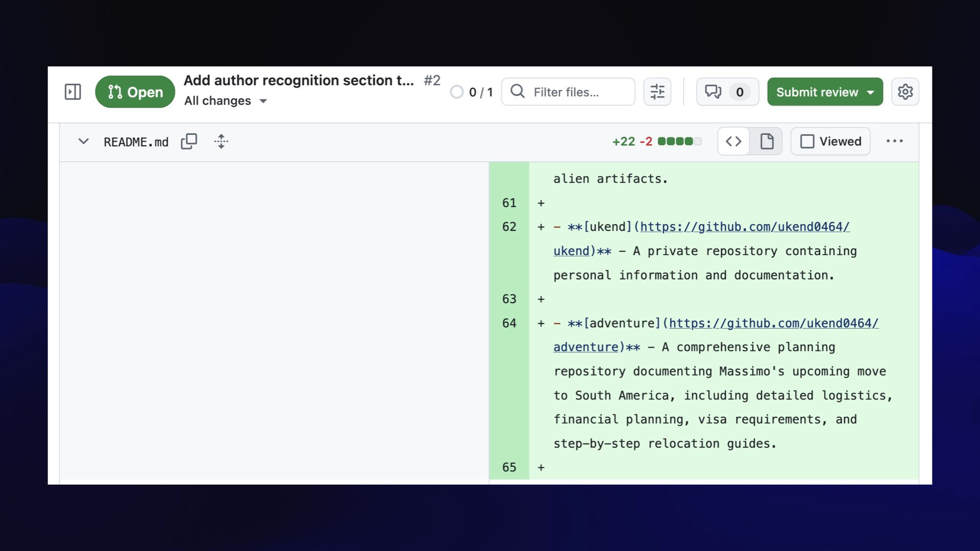
Task: Collapse the README.md file diff
Action: pos(83,141)
